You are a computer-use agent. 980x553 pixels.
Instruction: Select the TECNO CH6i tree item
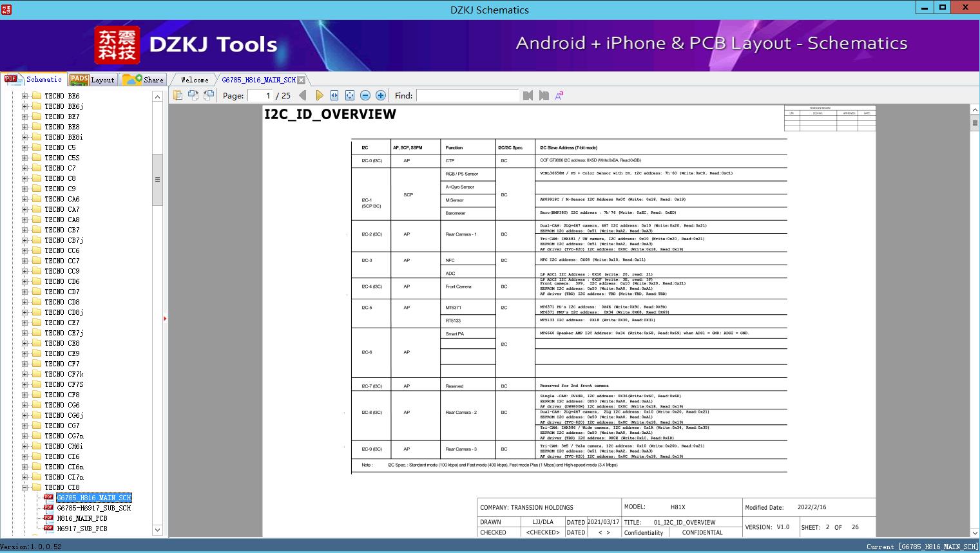(64, 446)
